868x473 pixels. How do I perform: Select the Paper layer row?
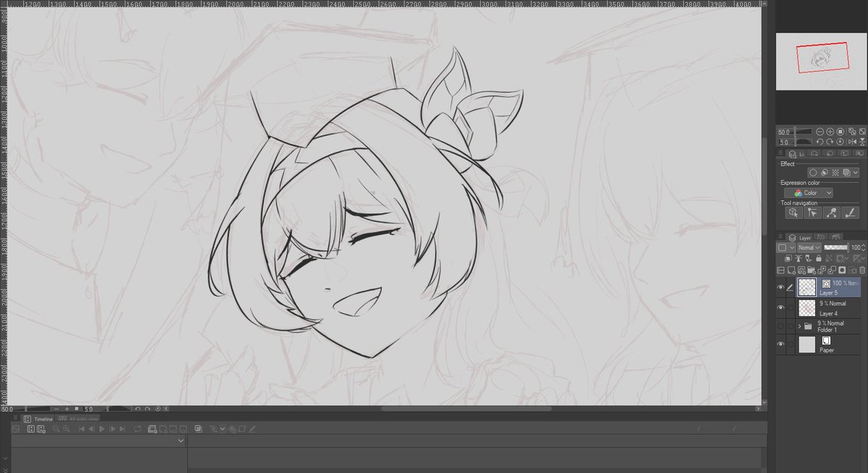click(819, 345)
